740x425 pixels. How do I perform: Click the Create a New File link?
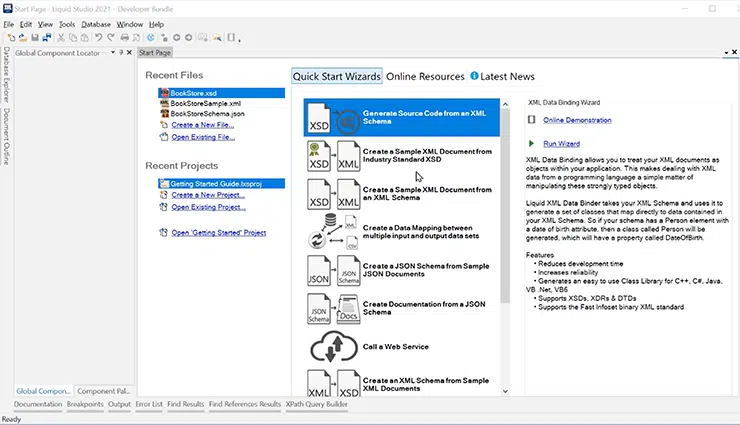point(202,125)
